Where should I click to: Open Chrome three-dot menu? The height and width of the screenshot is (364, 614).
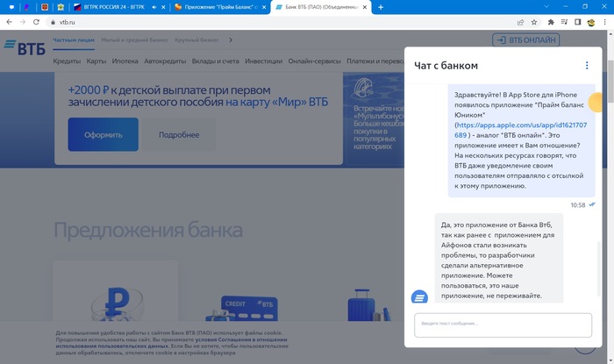pyautogui.click(x=604, y=21)
